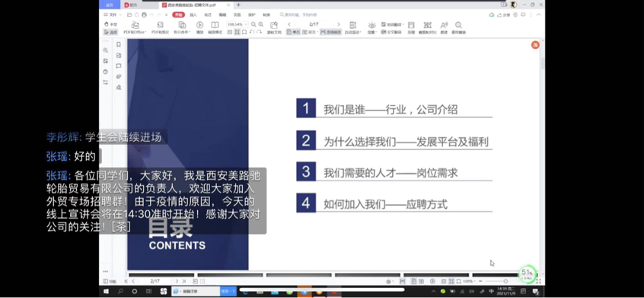Toggle Continuous reading (连续阅读) mode
The width and height of the screenshot is (644, 298).
330,32
